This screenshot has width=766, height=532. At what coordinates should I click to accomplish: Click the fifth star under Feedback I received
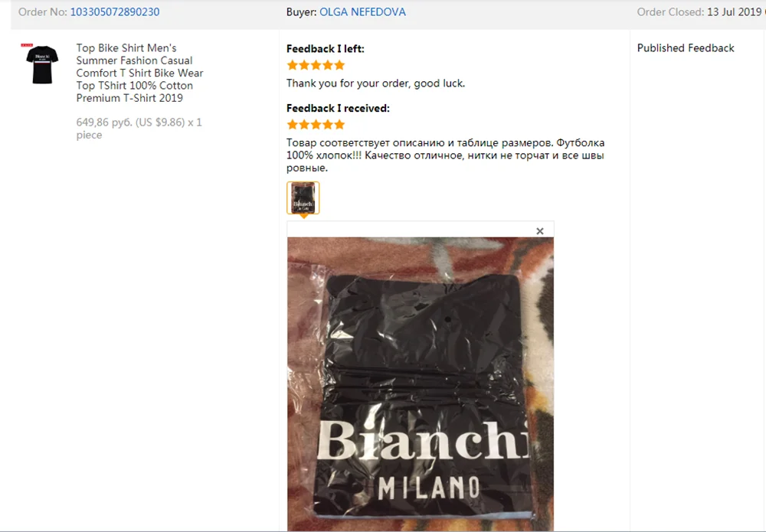click(339, 125)
